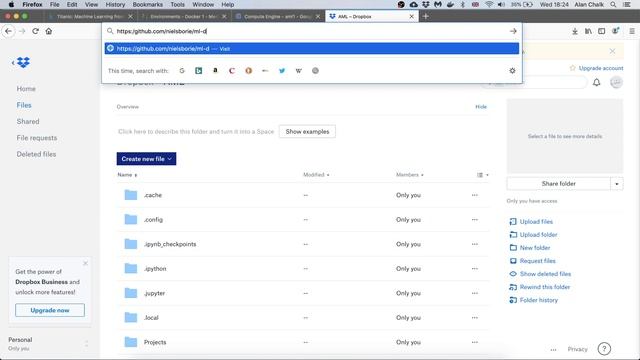Open Deleted files in the sidebar

coord(36,154)
